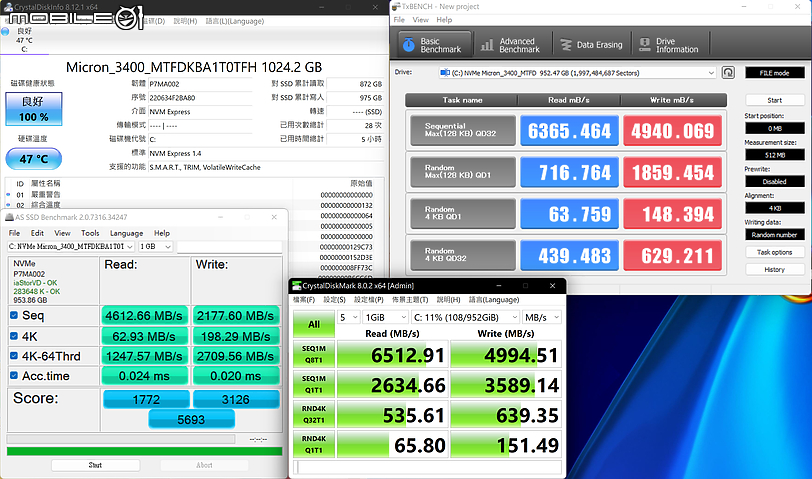The image size is (812, 479).
Task: Open the CrystalDiskMark 檔案(F) menu
Action: click(x=304, y=300)
